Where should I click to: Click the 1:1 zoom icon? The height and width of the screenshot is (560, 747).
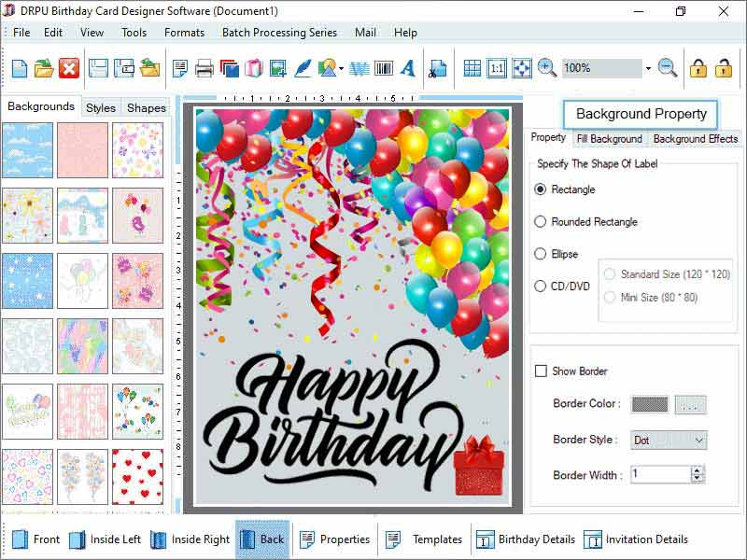(x=495, y=67)
